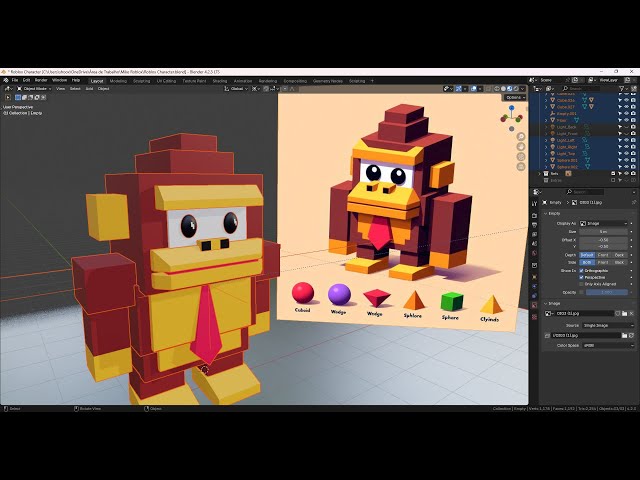Open the viewport Add menu

pyautogui.click(x=89, y=89)
